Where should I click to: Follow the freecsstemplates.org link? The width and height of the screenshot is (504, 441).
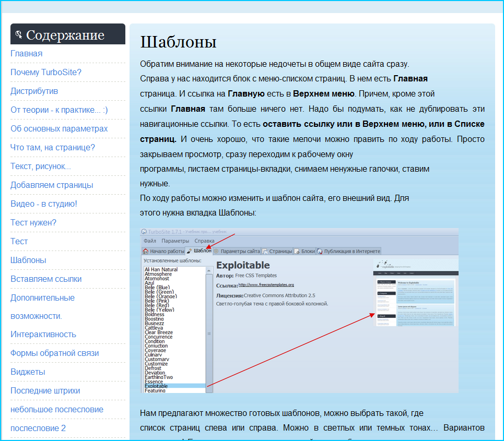coord(266,285)
